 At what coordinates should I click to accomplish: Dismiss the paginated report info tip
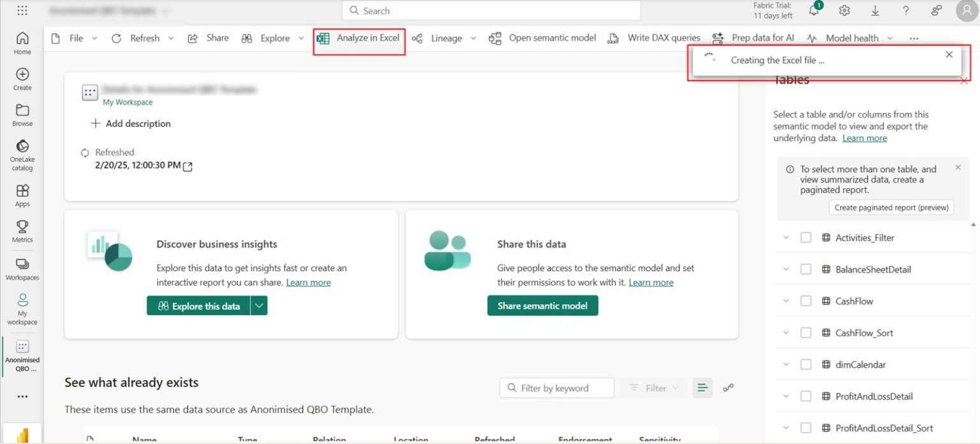tap(958, 168)
